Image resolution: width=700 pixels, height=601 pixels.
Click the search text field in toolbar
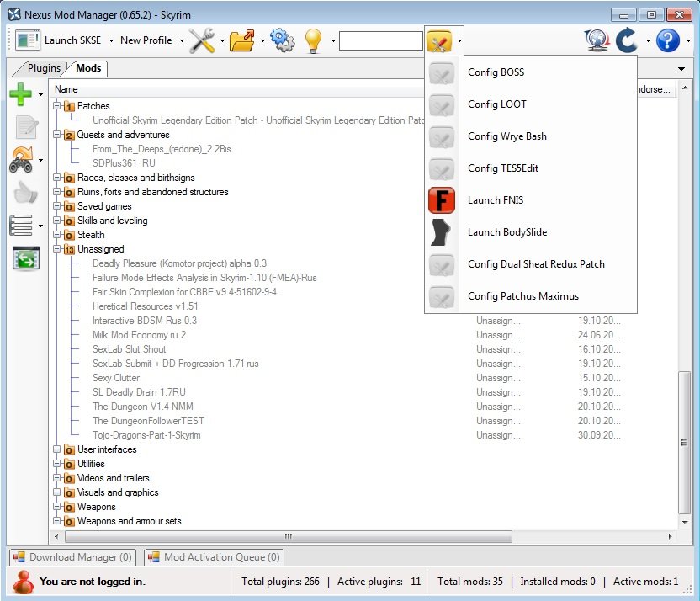point(380,40)
